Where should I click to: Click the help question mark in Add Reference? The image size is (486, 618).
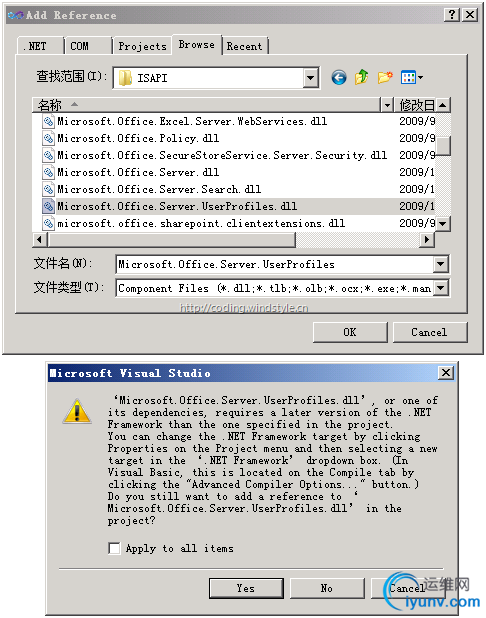coord(452,15)
